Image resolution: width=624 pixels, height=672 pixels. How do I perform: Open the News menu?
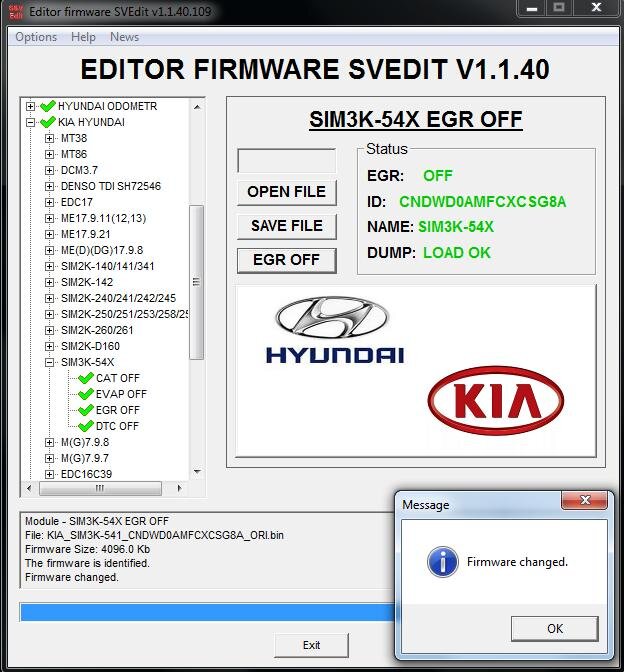(x=124, y=37)
